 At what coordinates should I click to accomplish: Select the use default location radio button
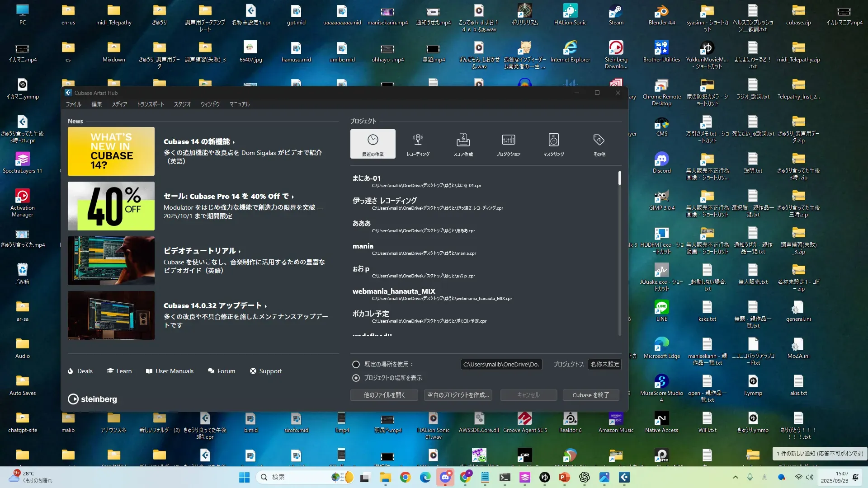pyautogui.click(x=356, y=364)
